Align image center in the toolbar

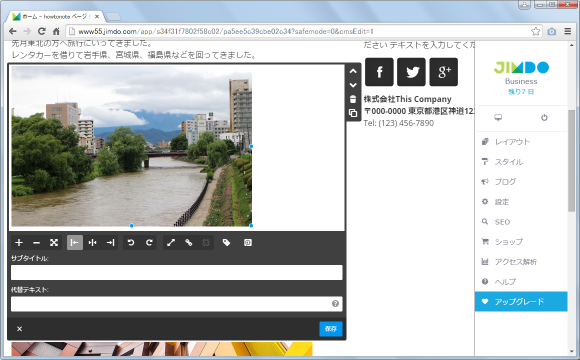(x=92, y=243)
